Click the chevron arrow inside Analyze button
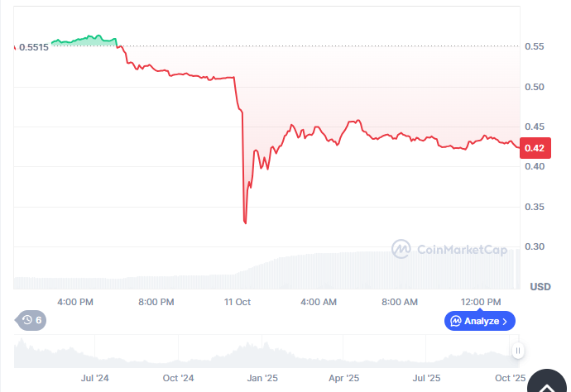Viewport: 571px width, 392px height. [506, 321]
